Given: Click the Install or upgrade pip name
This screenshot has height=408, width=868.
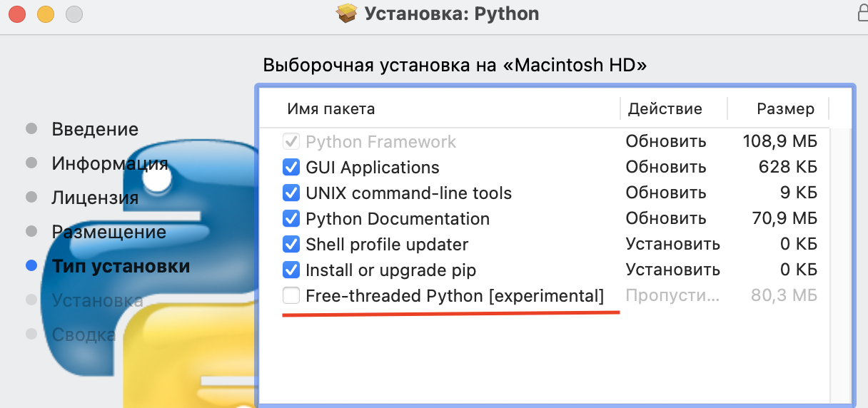Looking at the screenshot, I should pyautogui.click(x=390, y=270).
